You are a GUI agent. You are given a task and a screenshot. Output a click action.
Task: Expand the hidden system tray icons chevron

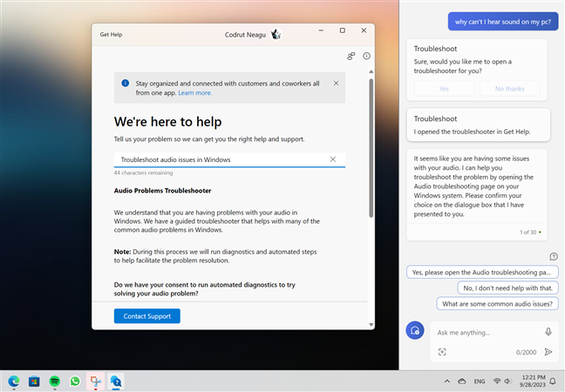click(x=446, y=382)
